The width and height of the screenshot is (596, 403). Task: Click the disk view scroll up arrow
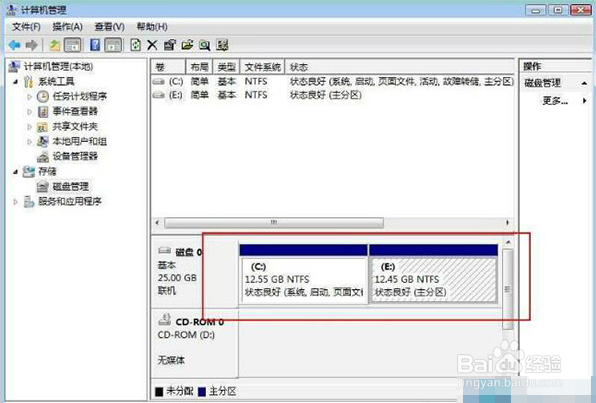tap(507, 242)
